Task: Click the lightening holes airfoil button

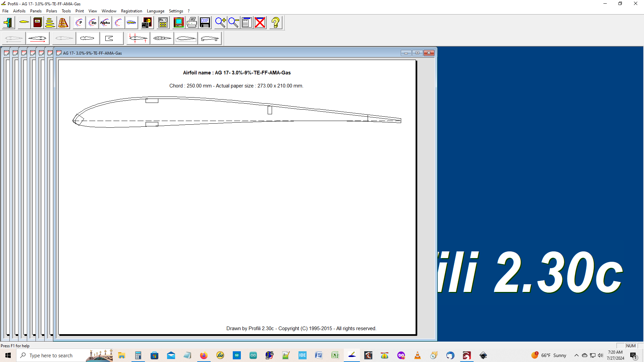Action: 162,39
